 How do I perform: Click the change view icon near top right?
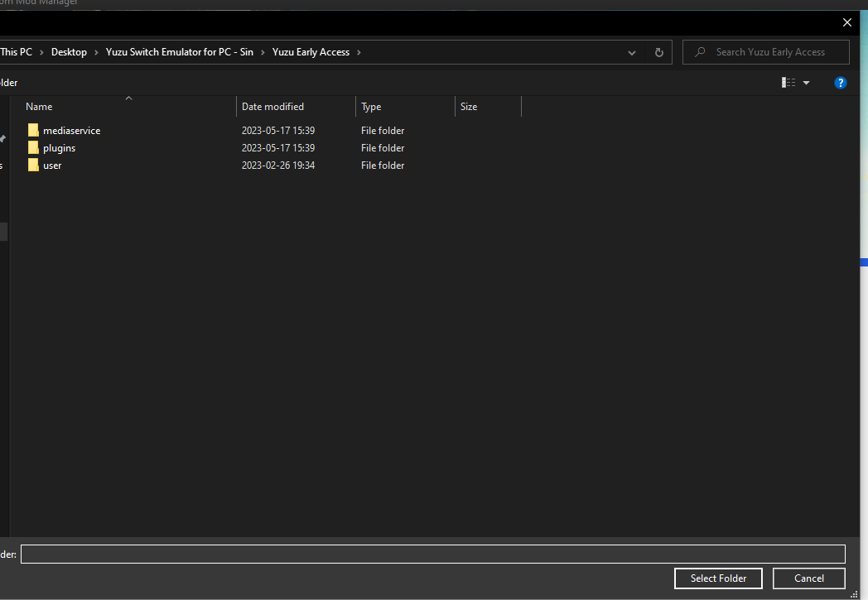[x=788, y=82]
